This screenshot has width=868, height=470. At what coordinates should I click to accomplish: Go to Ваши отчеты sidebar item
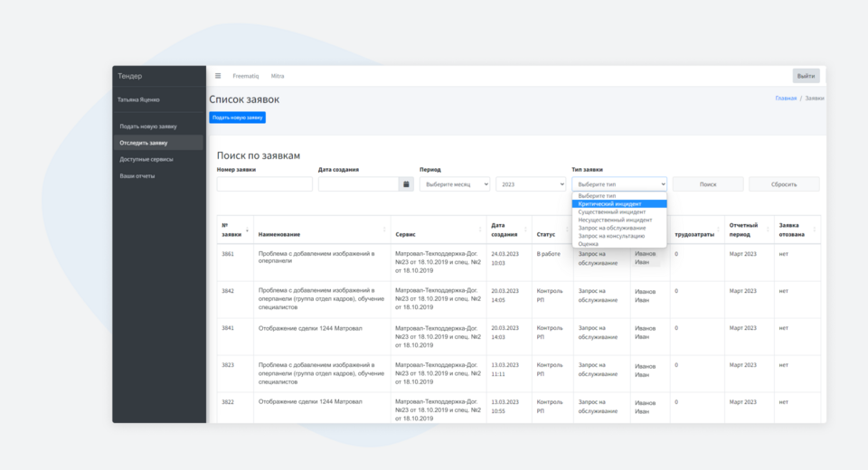click(x=137, y=175)
